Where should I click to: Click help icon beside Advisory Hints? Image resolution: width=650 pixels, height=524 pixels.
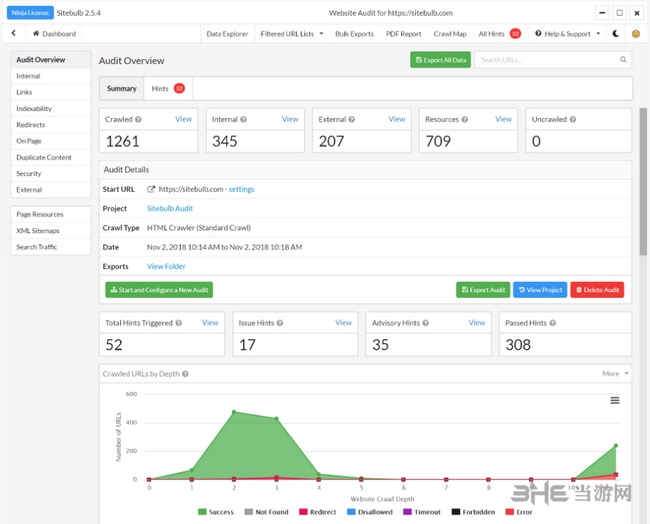click(425, 323)
